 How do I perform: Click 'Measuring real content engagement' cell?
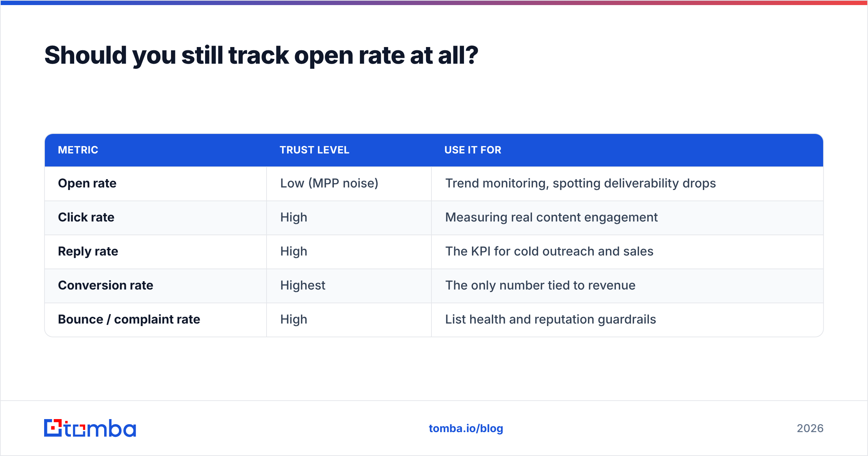[x=627, y=218]
